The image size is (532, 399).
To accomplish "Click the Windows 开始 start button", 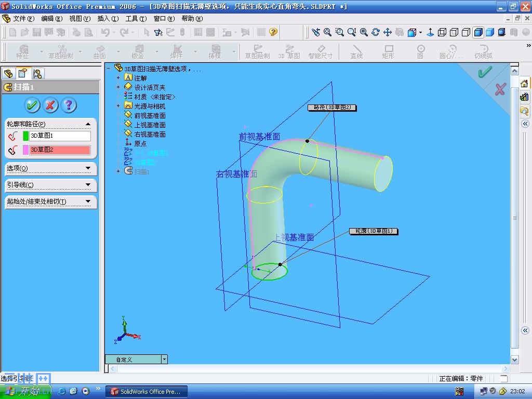I will point(26,392).
